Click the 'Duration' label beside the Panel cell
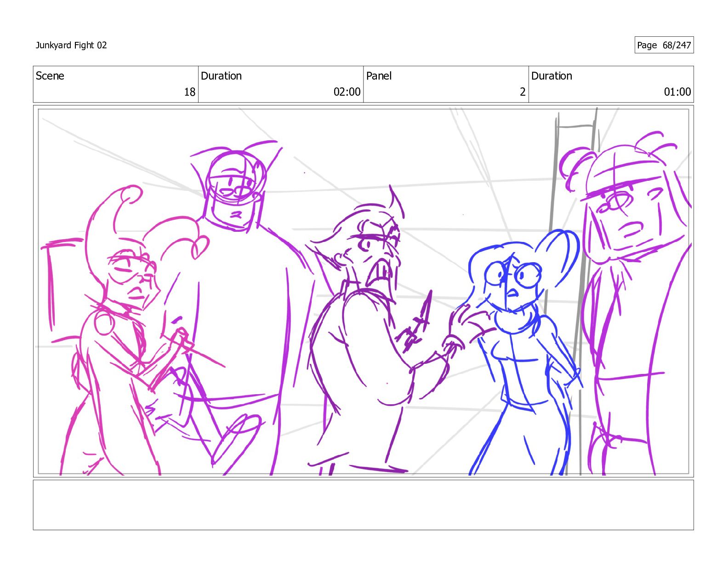728x563 pixels. click(552, 76)
